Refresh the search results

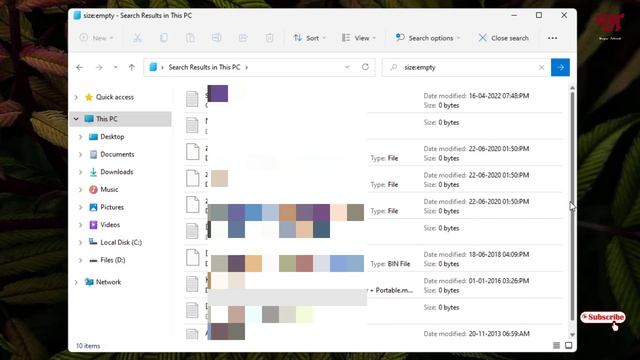pyautogui.click(x=365, y=67)
